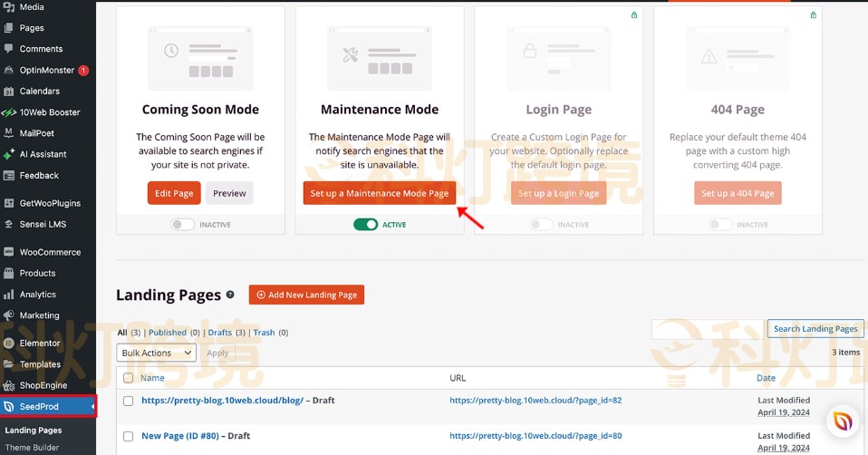Click Preview on Coming Soon card
Screen dimensions: 868x455
pos(229,193)
